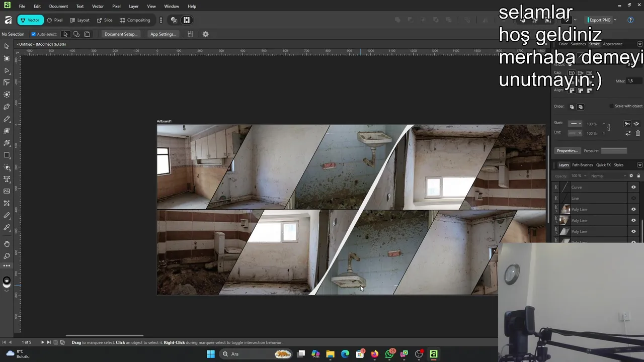Enable the Scale with object checkbox
The height and width of the screenshot is (362, 644).
click(612, 106)
